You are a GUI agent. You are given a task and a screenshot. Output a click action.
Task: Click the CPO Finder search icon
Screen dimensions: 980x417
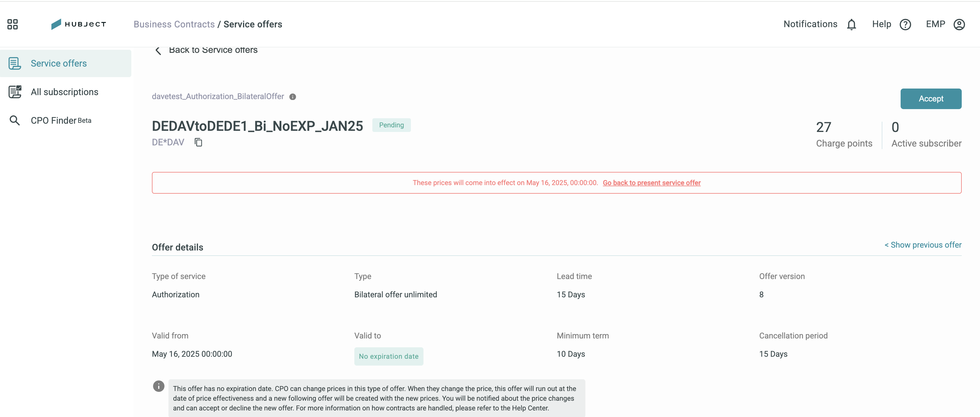coord(15,121)
